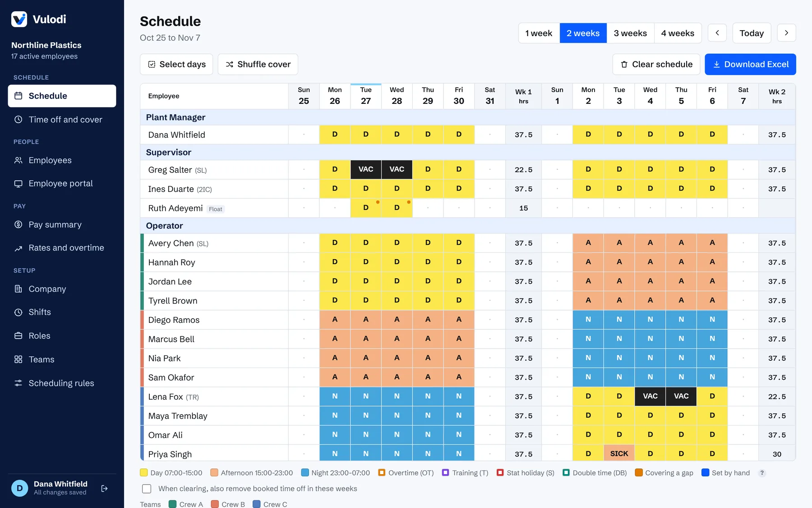
Task: Click the Float tag beside Ruth Adeyemi
Action: point(216,209)
